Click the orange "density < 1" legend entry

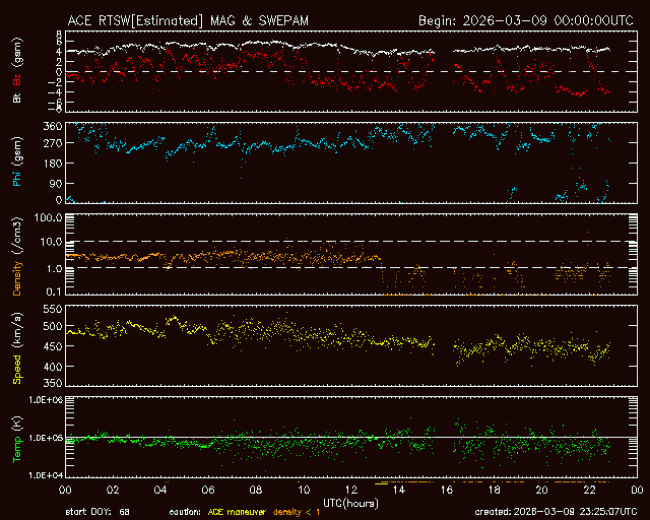[296, 512]
